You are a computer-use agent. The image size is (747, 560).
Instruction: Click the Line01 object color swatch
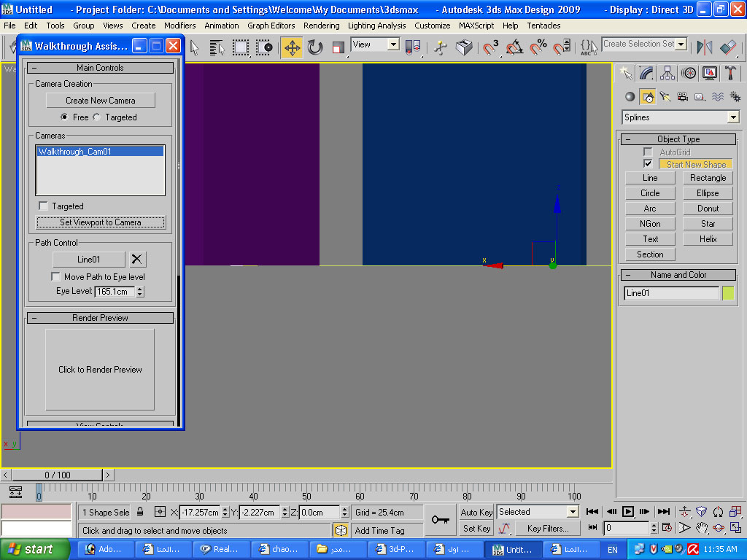click(x=728, y=293)
